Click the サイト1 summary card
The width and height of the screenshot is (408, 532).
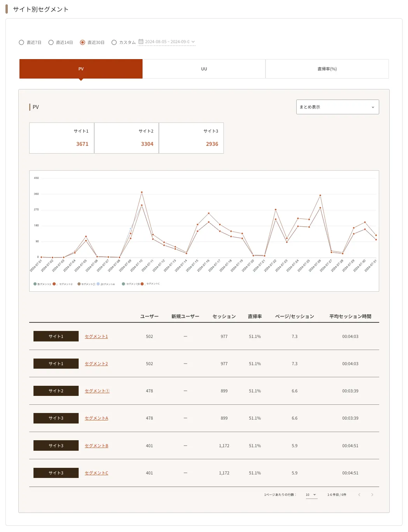coord(62,138)
